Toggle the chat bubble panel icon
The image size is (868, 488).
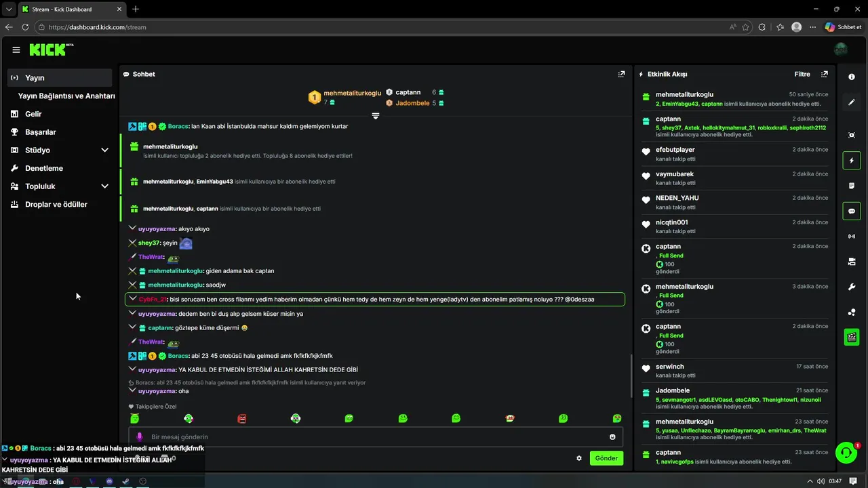(x=852, y=211)
